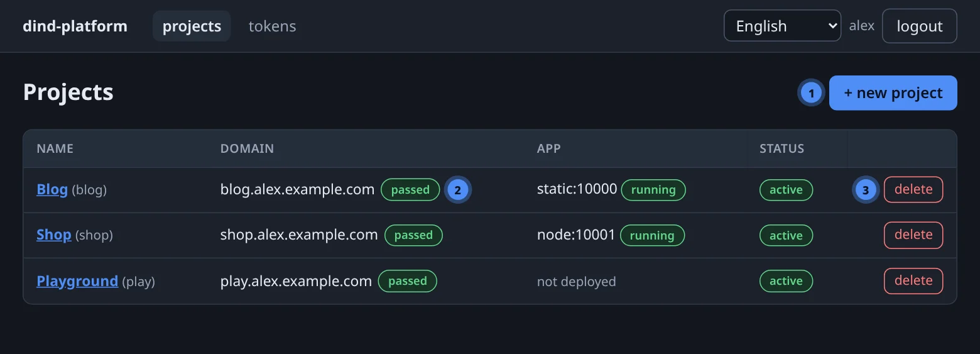Click the passed badge in Shop row
This screenshot has width=980, height=354.
[x=413, y=235]
